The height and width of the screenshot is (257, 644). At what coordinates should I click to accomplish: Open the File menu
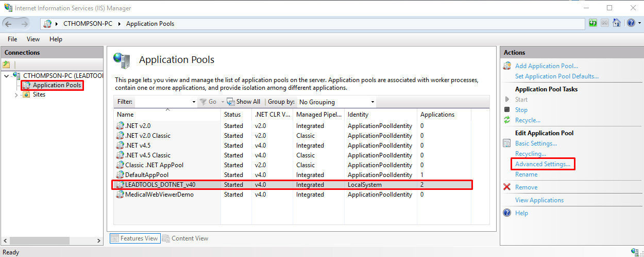click(x=12, y=39)
